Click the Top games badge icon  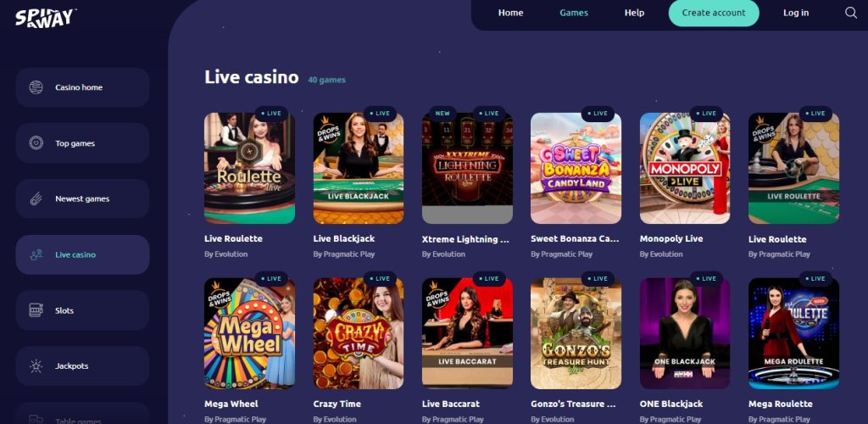point(36,143)
